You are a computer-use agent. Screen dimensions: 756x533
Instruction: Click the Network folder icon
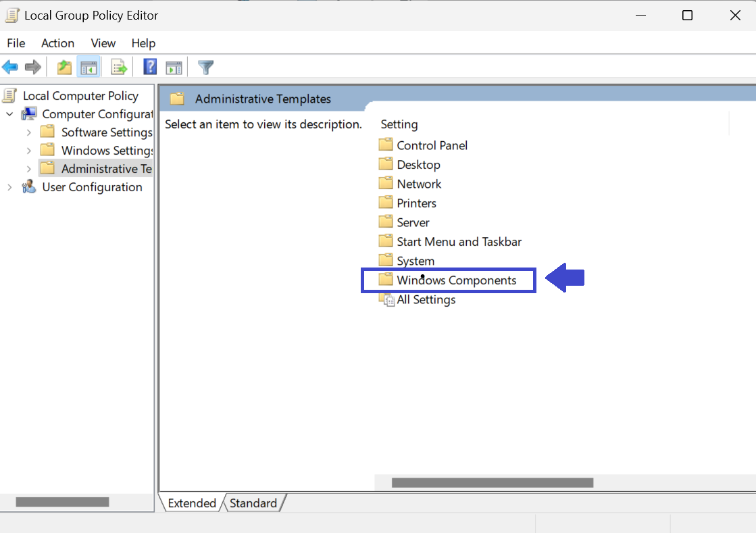[x=386, y=183]
